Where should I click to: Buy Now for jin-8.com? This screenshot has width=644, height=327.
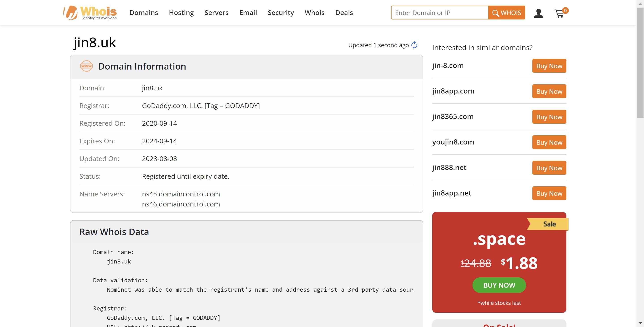(x=549, y=66)
